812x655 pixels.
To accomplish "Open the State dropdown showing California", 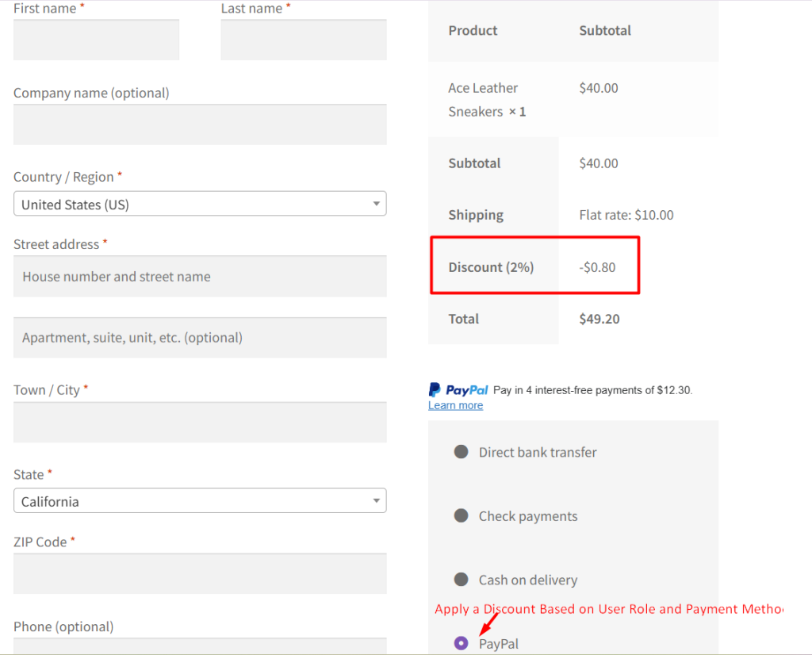I will [200, 500].
